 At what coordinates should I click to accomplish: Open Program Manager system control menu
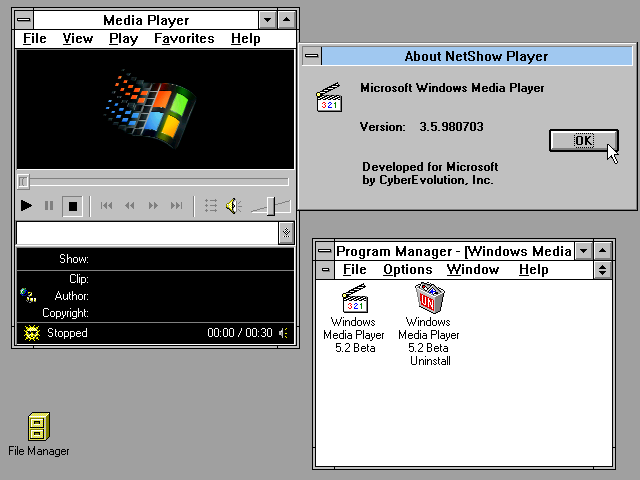[x=325, y=251]
